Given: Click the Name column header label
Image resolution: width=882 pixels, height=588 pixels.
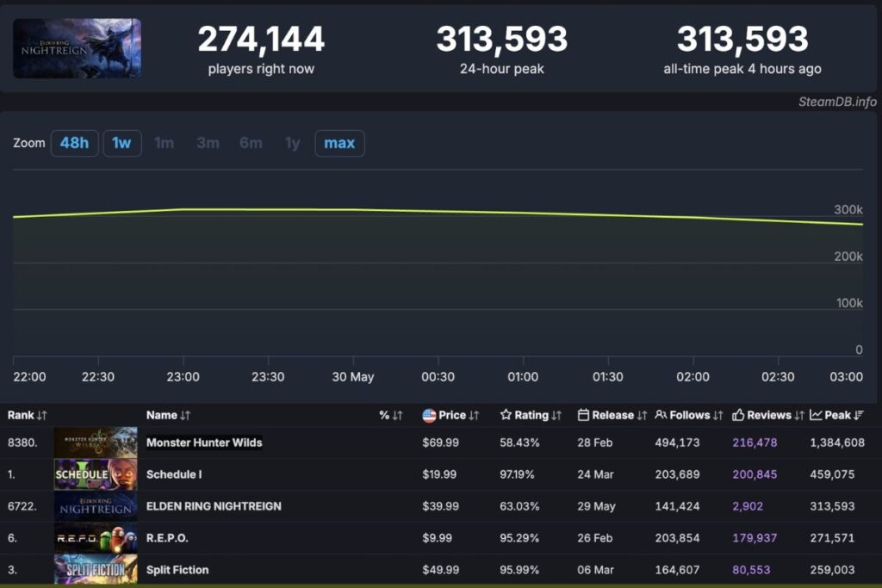Looking at the screenshot, I should point(161,416).
